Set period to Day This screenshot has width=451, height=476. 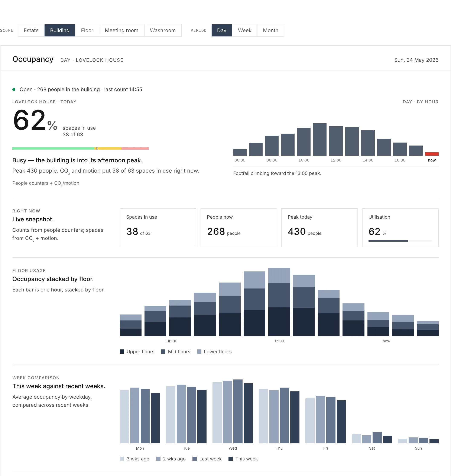(222, 30)
